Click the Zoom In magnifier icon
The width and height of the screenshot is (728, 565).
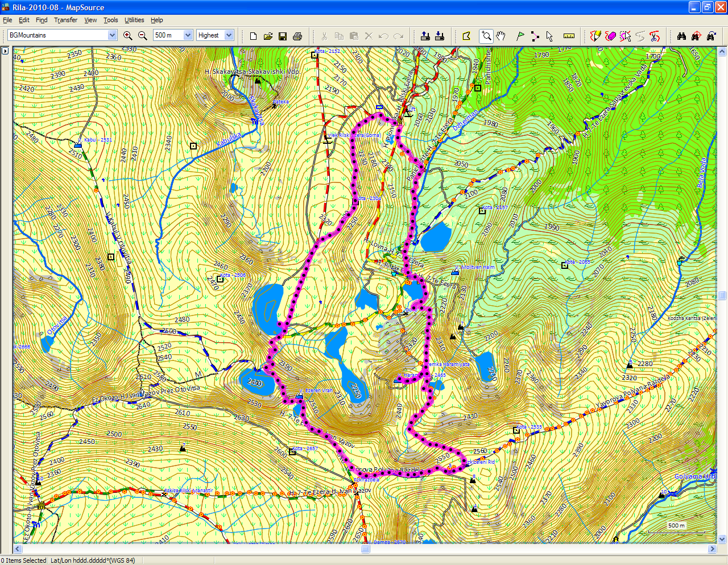coord(128,35)
